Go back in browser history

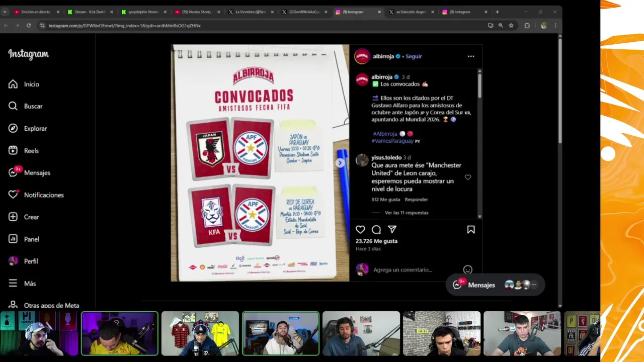click(x=6, y=25)
